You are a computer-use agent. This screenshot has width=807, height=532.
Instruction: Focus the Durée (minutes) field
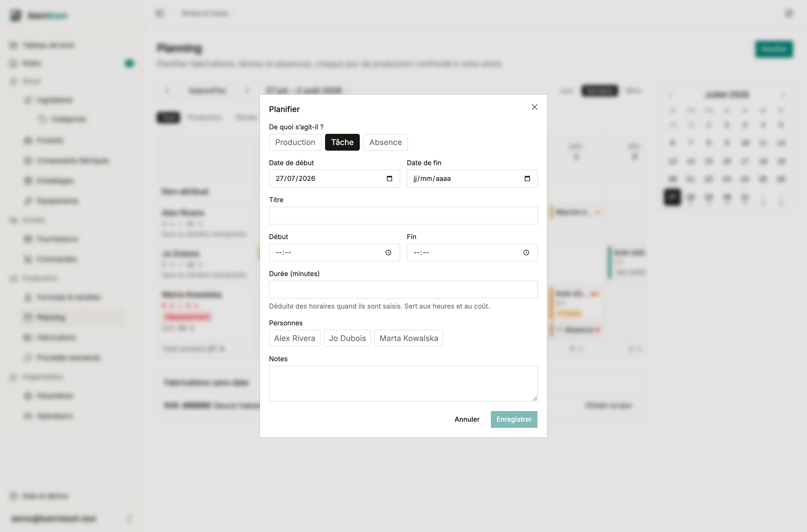[403, 290]
